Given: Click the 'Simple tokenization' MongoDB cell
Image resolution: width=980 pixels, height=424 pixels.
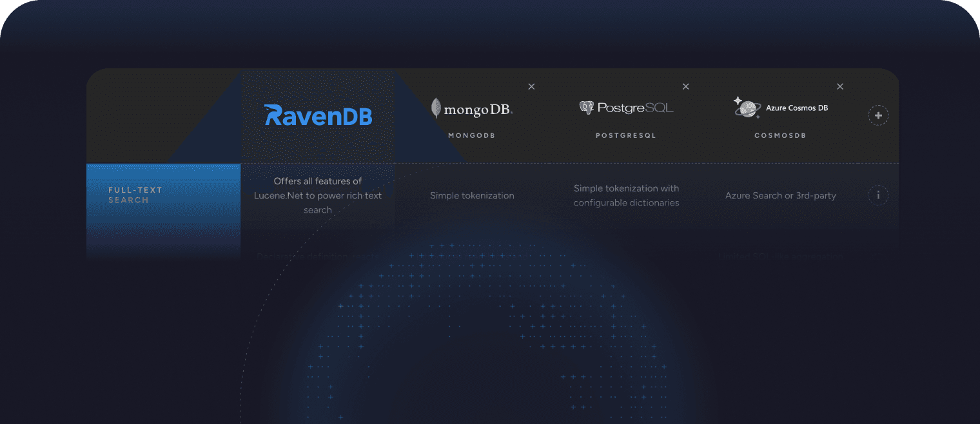Looking at the screenshot, I should click(x=472, y=195).
